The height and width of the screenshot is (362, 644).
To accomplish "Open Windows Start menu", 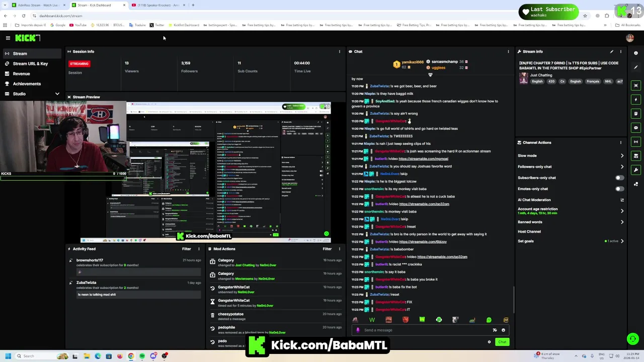I will click(8, 356).
